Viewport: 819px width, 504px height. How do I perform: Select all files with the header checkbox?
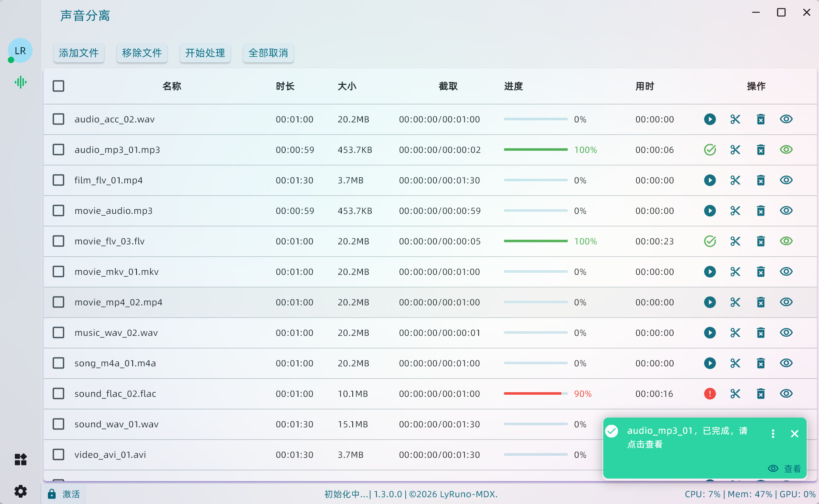coord(58,86)
